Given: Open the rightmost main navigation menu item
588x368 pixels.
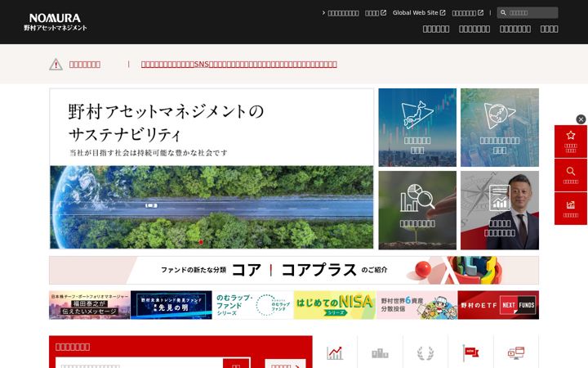Looking at the screenshot, I should tap(549, 29).
